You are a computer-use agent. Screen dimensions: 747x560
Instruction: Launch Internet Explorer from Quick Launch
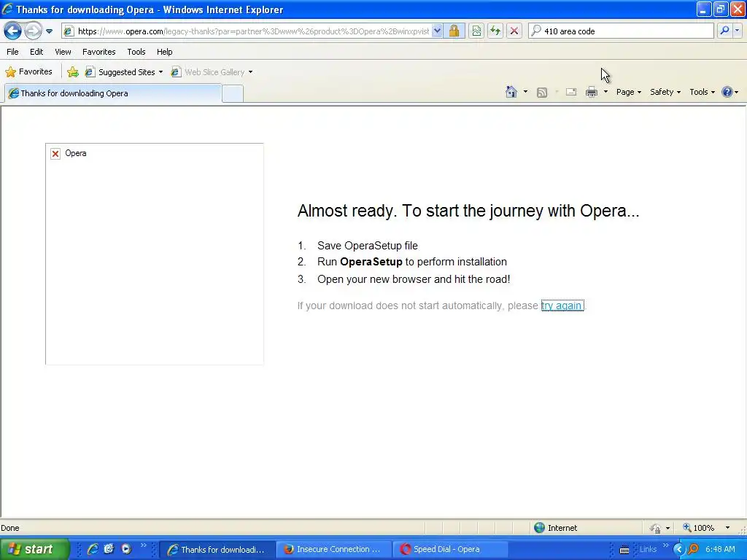[x=93, y=549]
